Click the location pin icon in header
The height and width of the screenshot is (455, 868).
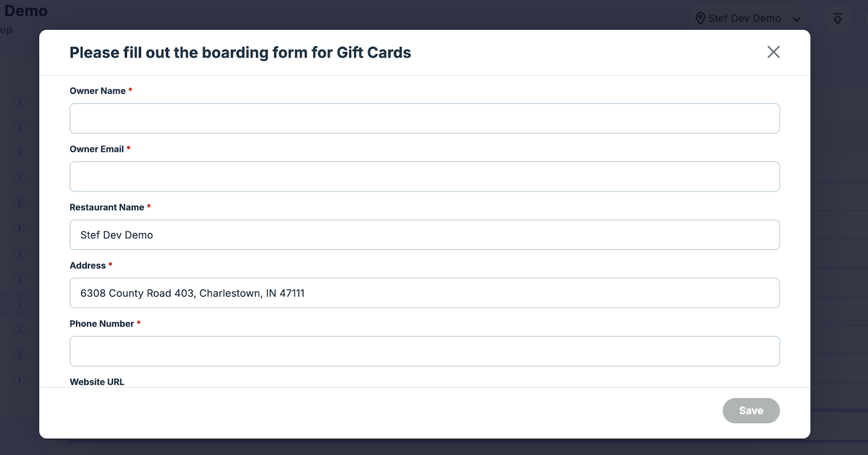pyautogui.click(x=700, y=18)
